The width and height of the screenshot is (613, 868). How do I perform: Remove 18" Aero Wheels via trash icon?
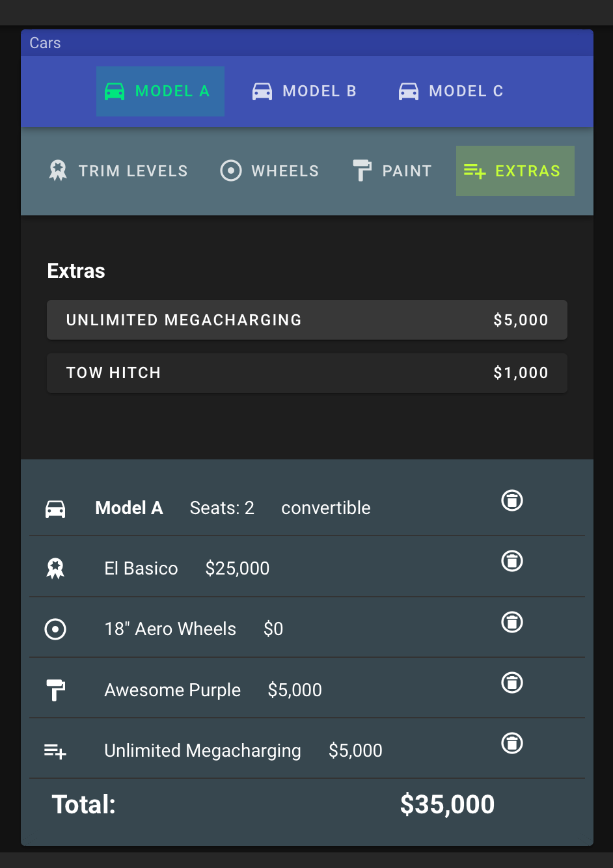click(x=512, y=622)
